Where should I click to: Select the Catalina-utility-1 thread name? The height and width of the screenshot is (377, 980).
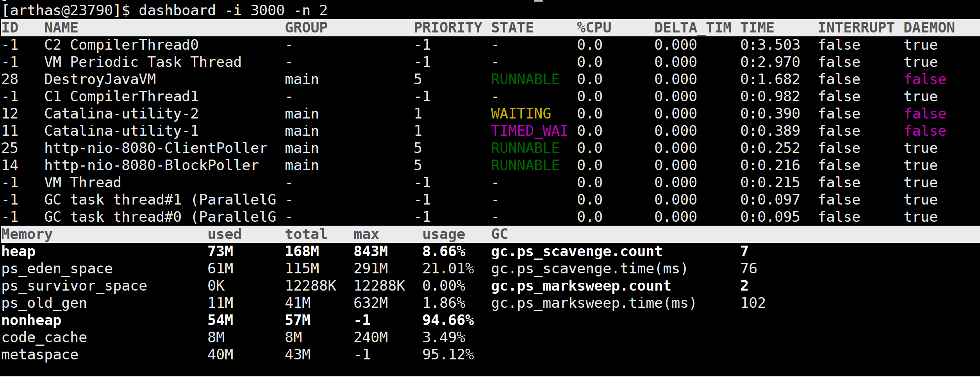(121, 131)
